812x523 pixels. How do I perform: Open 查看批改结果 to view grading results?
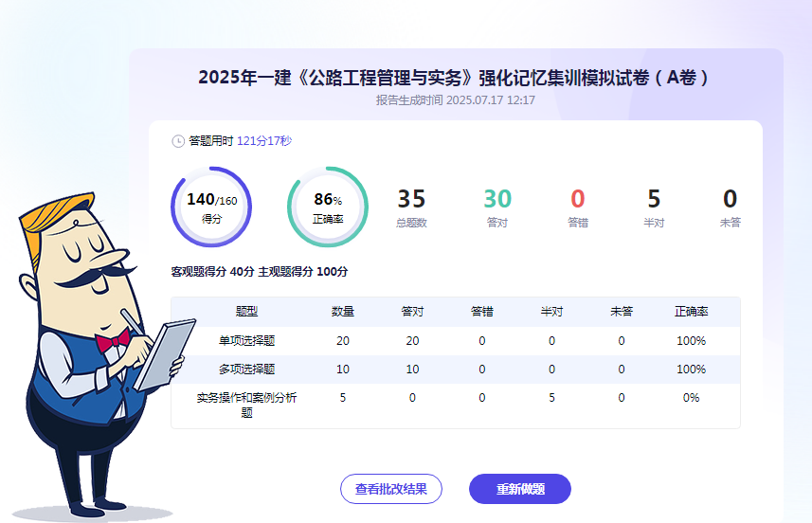391,489
